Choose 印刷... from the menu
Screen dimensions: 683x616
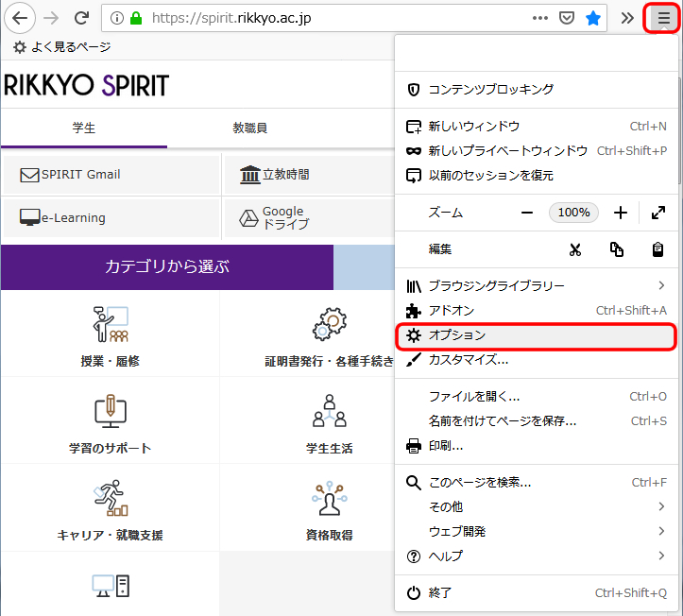(x=536, y=446)
